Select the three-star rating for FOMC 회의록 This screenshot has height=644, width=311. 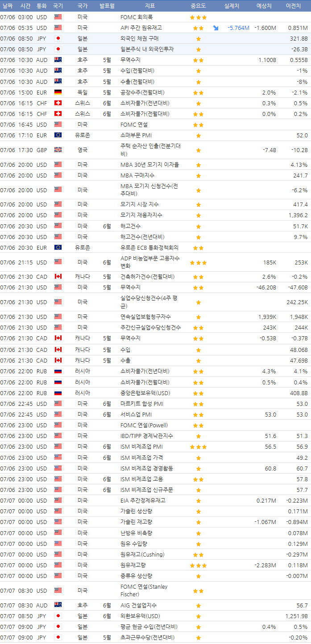(x=198, y=17)
